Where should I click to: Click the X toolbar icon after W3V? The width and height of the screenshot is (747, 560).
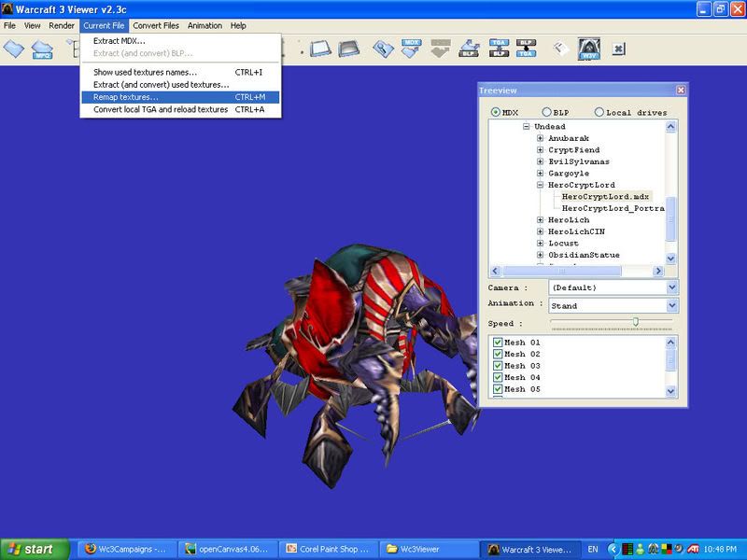(x=618, y=49)
